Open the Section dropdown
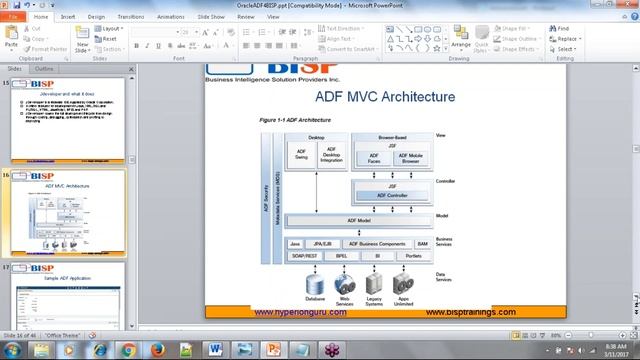640x360 pixels. [x=109, y=49]
